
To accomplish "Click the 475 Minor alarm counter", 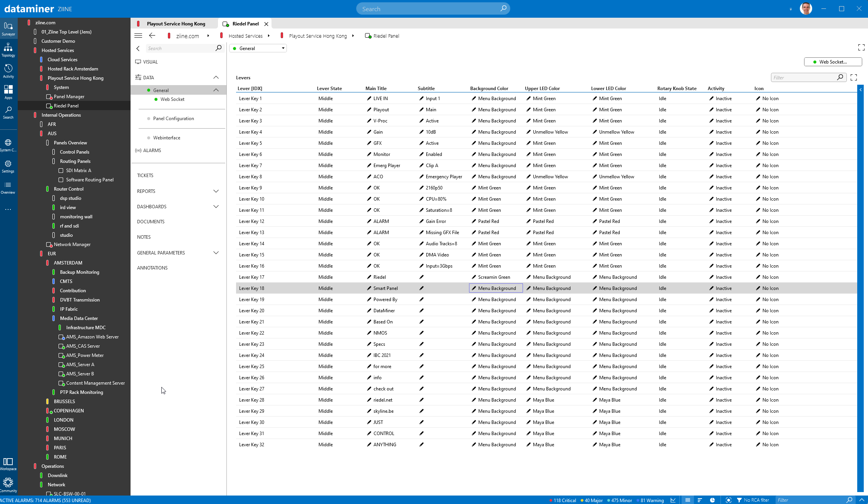I will click(x=620, y=500).
